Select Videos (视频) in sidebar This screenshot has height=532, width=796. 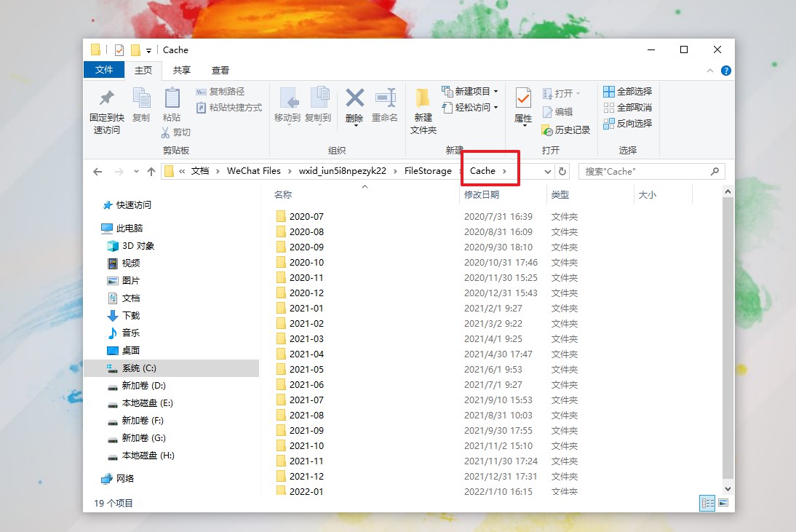pos(124,263)
